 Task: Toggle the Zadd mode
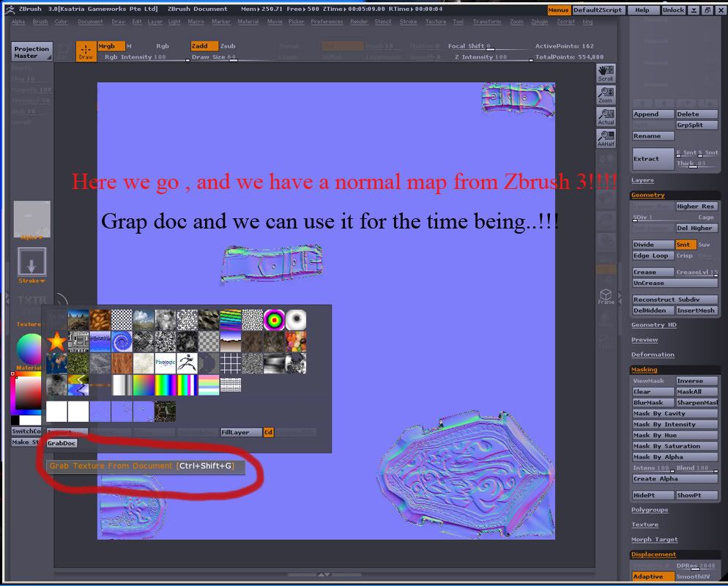pyautogui.click(x=204, y=46)
